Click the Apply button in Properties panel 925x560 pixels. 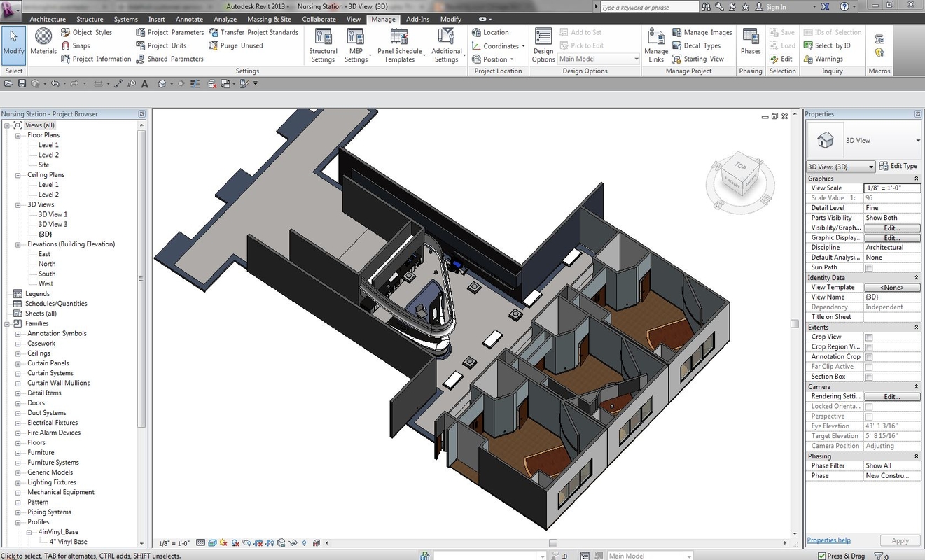coord(900,540)
